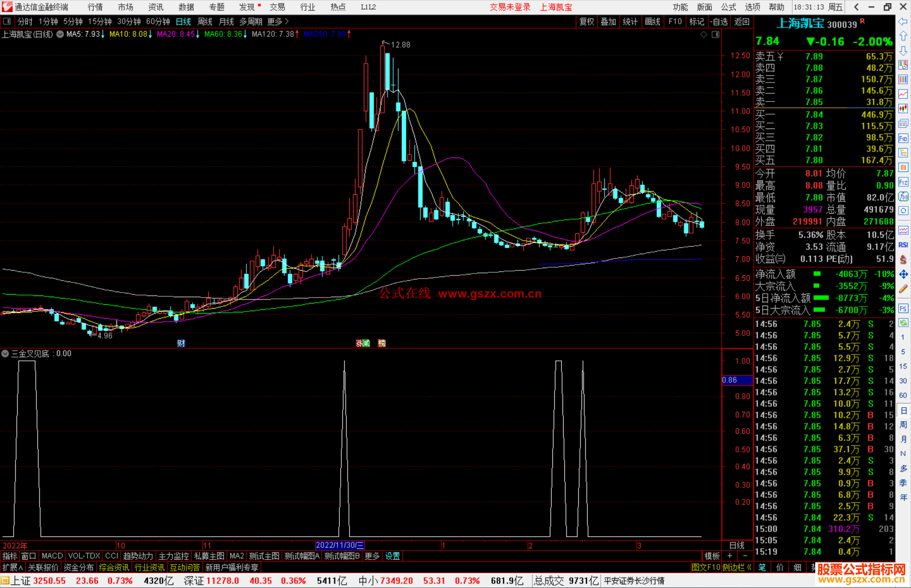Toggle the panel layout square at chart top-right

pos(715,35)
